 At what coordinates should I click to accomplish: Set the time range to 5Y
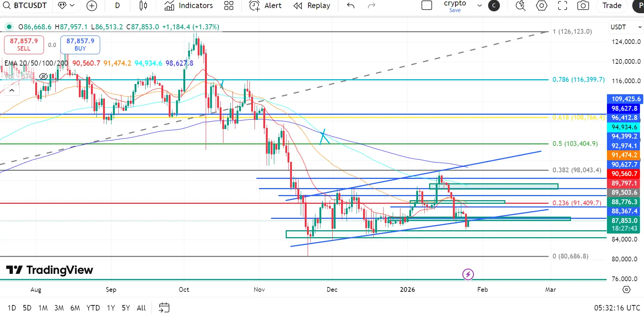pyautogui.click(x=126, y=308)
